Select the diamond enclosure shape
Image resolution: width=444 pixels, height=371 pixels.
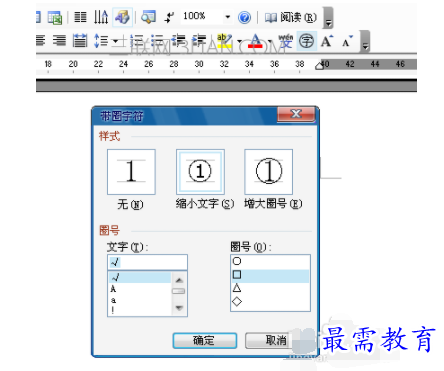(x=270, y=302)
